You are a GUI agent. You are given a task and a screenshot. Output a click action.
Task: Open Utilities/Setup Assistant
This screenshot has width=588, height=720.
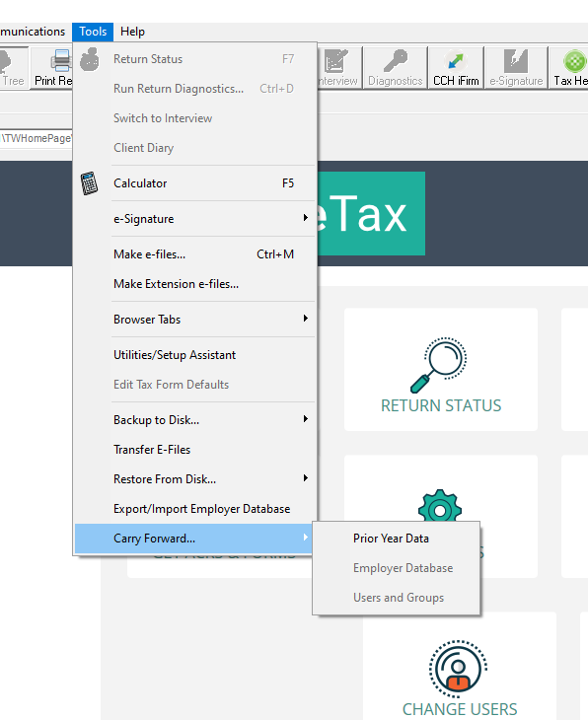point(195,355)
